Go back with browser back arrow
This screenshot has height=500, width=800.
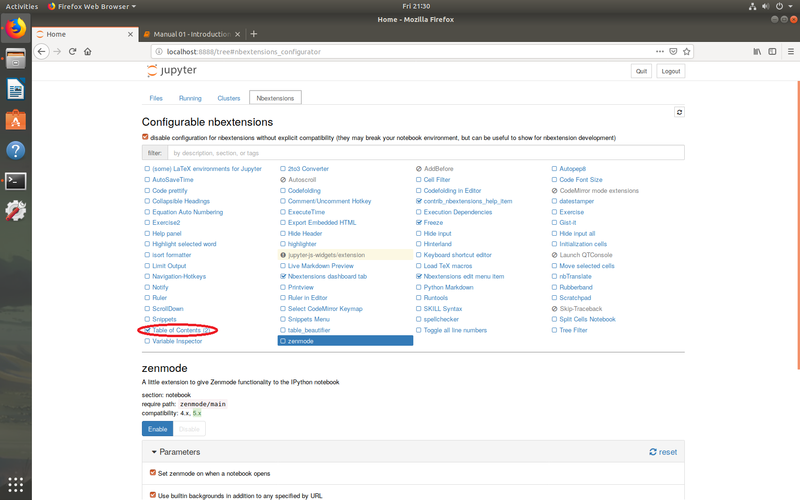coord(42,52)
